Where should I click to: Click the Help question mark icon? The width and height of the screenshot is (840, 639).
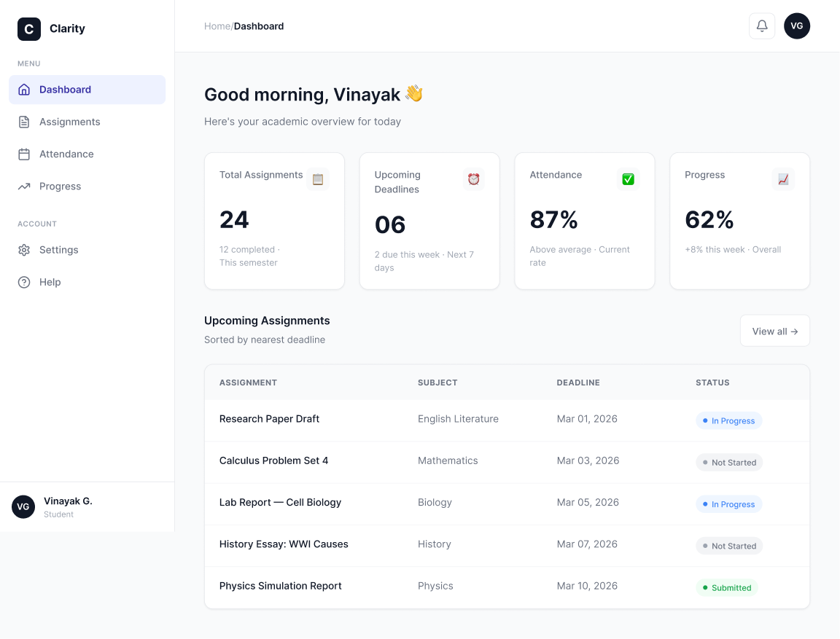[24, 282]
